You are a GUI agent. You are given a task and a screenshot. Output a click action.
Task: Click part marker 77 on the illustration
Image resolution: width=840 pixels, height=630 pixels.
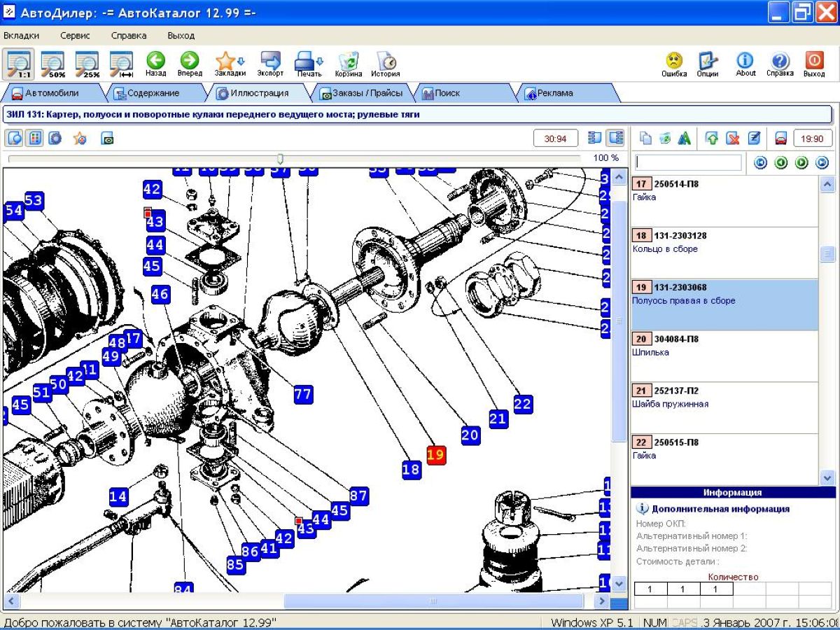pos(302,394)
